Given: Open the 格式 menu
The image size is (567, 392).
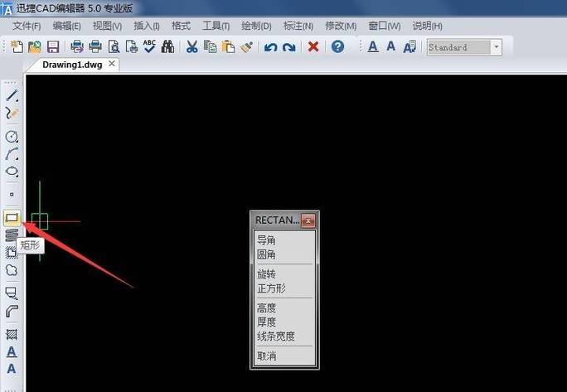Looking at the screenshot, I should click(181, 26).
